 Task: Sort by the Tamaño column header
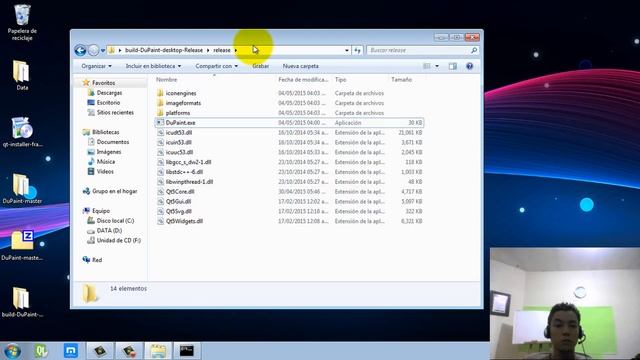(x=401, y=80)
